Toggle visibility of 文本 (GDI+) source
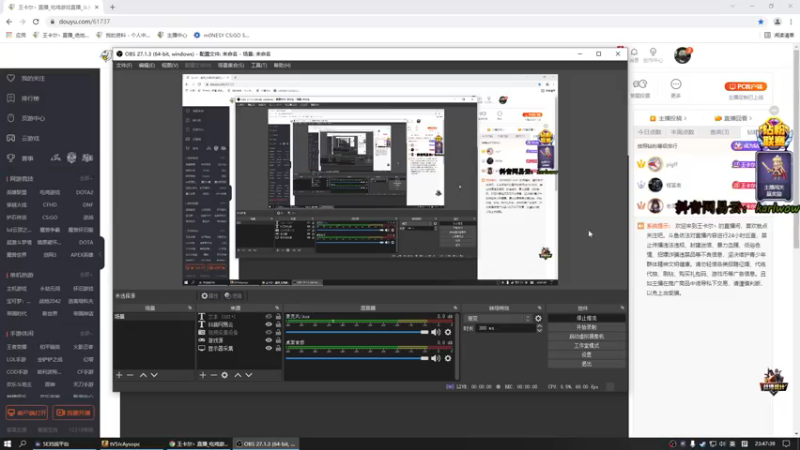The height and width of the screenshot is (450, 800). point(268,316)
